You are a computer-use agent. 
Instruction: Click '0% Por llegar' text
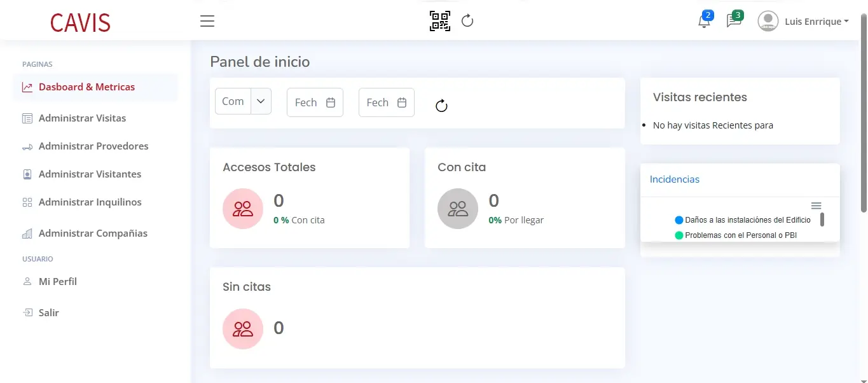pos(516,220)
